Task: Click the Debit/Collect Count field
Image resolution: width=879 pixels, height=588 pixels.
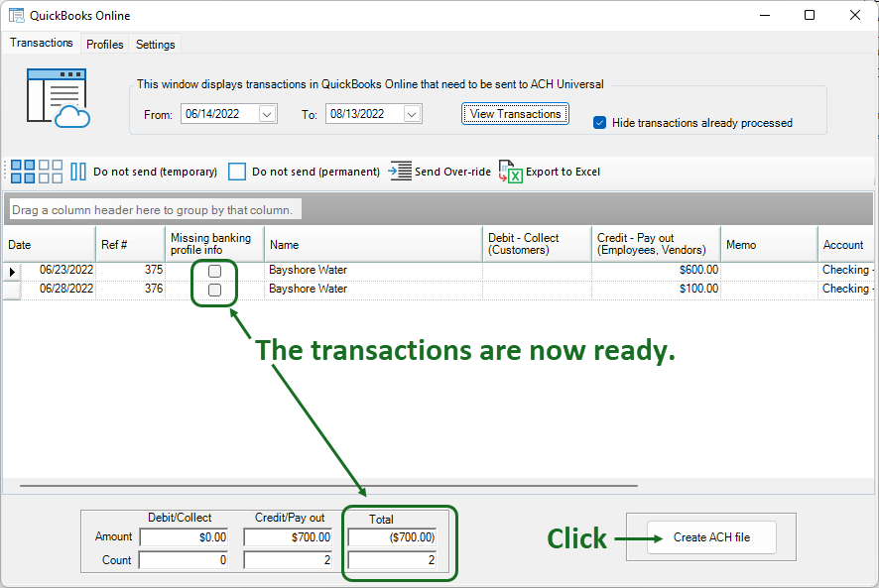Action: pyautogui.click(x=184, y=560)
